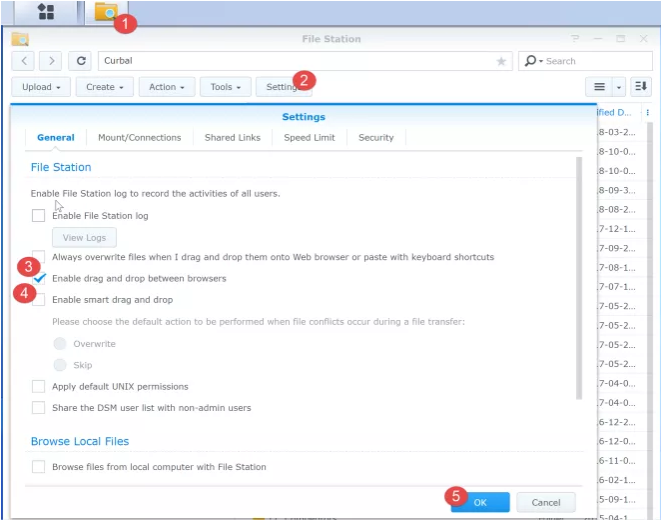Cancel the Settings dialog
The height and width of the screenshot is (520, 661).
[545, 502]
